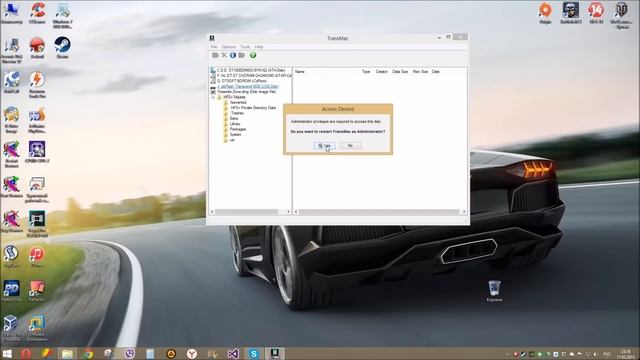Image resolution: width=640 pixels, height=360 pixels.
Task: Open the AIMP orange triangle taskbar icon
Action: pyautogui.click(x=171, y=353)
